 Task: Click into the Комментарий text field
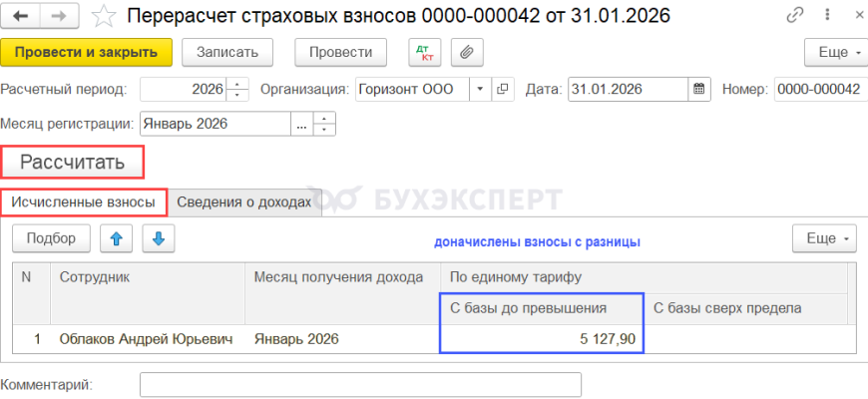coord(360,384)
